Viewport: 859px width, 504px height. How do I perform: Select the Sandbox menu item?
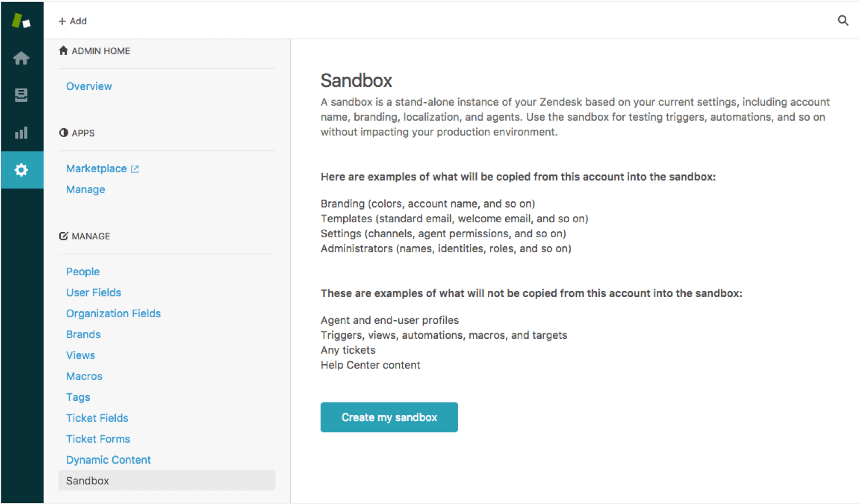[x=167, y=481]
